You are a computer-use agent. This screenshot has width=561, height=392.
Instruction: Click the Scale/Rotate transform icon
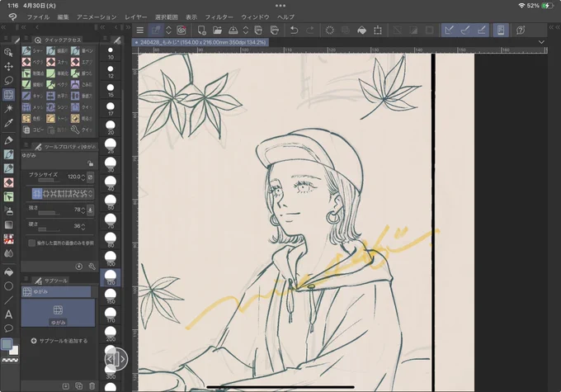(378, 31)
